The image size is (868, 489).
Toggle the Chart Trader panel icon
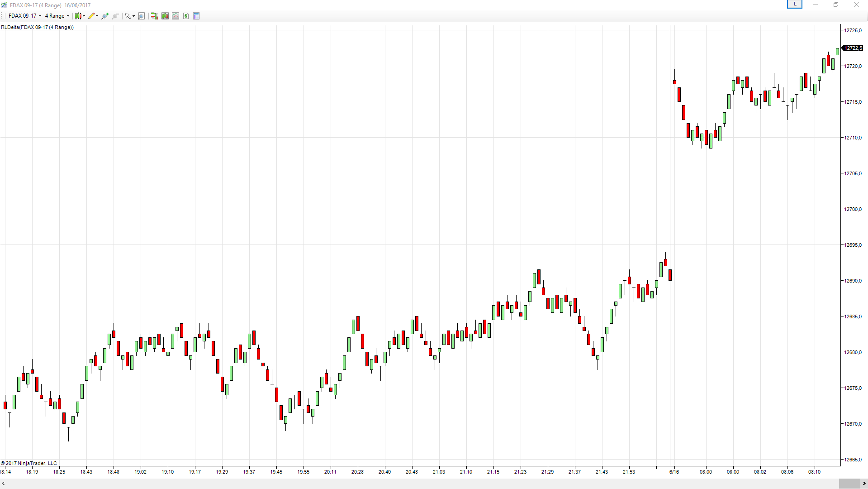(154, 16)
